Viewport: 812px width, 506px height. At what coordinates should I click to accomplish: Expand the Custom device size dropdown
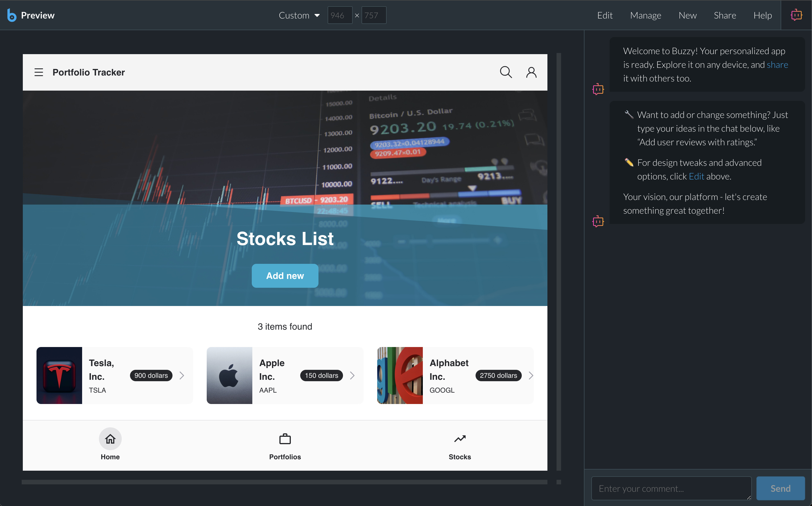[299, 15]
